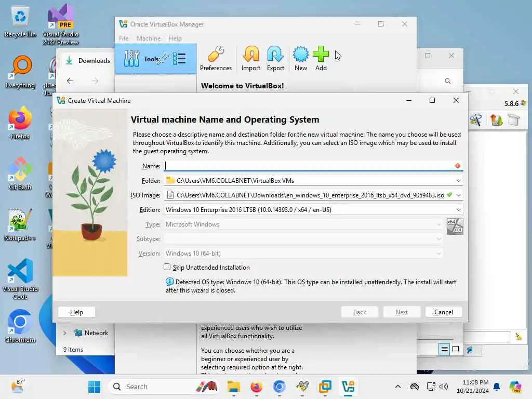Image resolution: width=532 pixels, height=399 pixels.
Task: Launch Firefox from the desktop
Action: point(20,123)
